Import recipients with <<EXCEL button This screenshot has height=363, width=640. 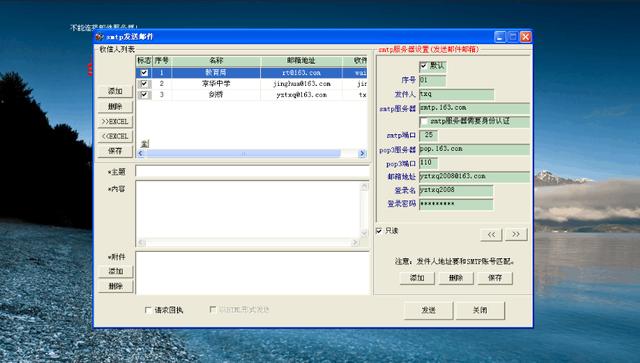(115, 136)
